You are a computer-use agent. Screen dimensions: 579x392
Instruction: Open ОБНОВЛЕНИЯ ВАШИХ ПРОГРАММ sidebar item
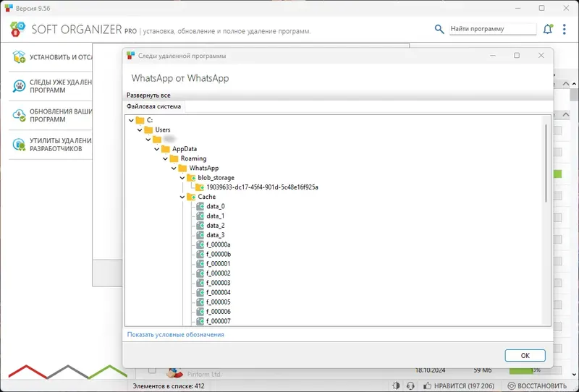(50, 115)
